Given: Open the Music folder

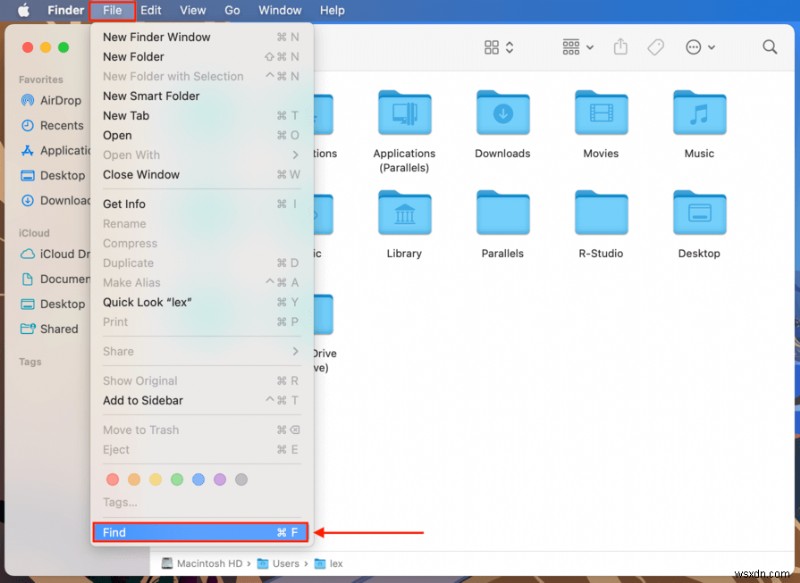Looking at the screenshot, I should [x=698, y=112].
